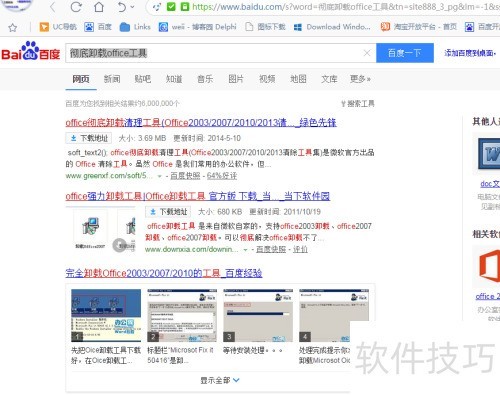Image resolution: width=500 pixels, height=395 pixels.
Task: Click the bookmark star icon
Action: click(13, 27)
